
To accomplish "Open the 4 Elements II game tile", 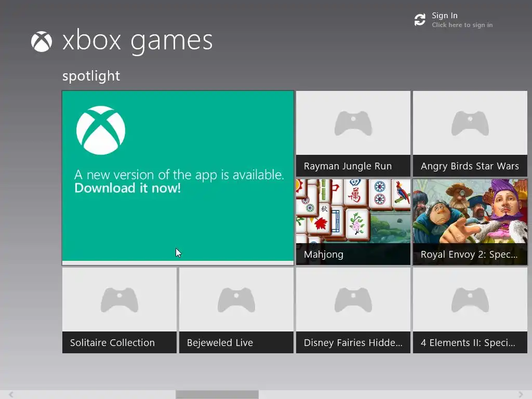I will tap(470, 311).
